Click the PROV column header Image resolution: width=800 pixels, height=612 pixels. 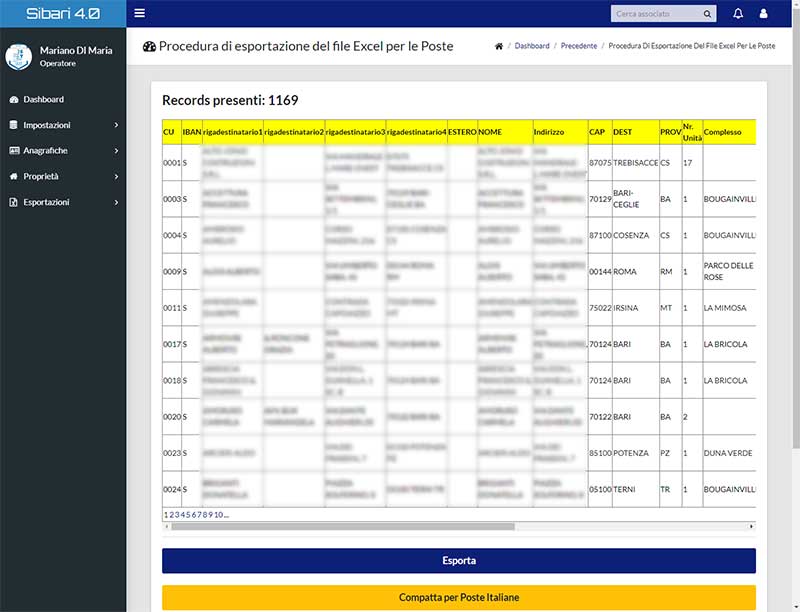[x=670, y=132]
